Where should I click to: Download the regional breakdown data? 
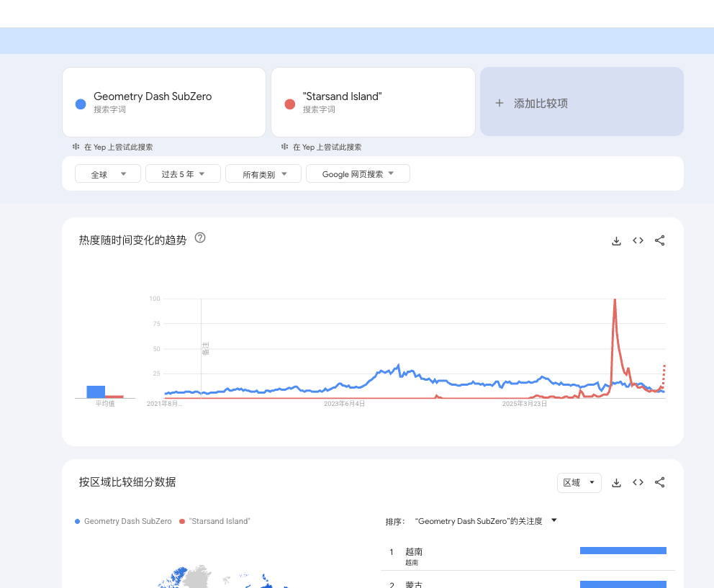(x=616, y=483)
